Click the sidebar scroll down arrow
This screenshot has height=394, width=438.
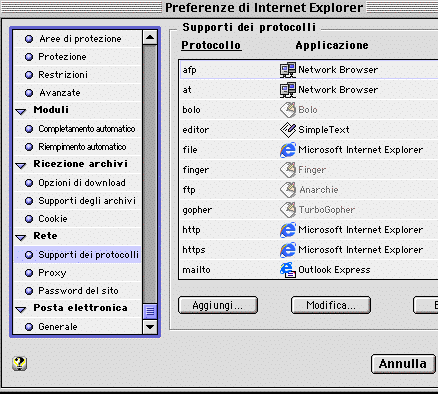pos(150,327)
